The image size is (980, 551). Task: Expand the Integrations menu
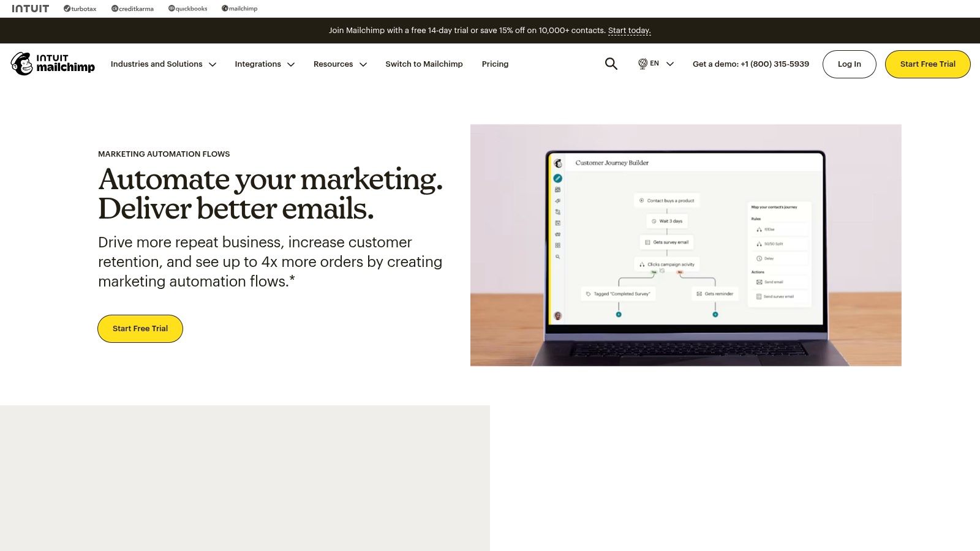(x=265, y=64)
